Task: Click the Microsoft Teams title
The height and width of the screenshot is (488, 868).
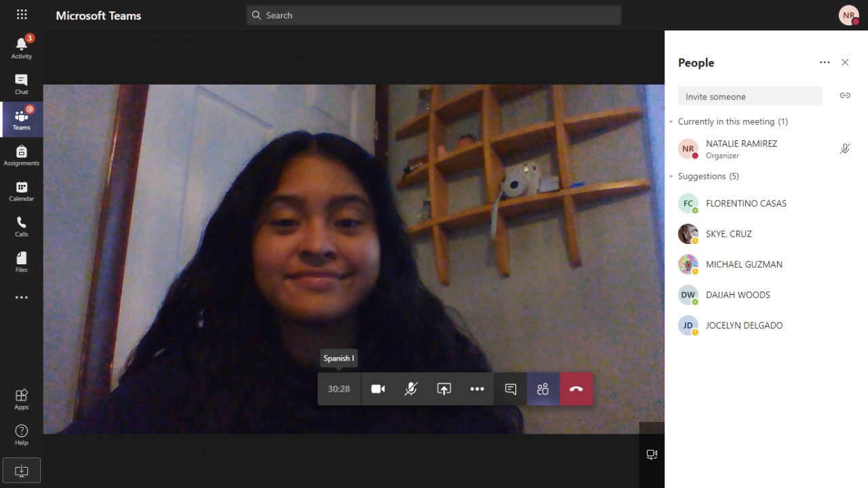Action: [x=98, y=16]
